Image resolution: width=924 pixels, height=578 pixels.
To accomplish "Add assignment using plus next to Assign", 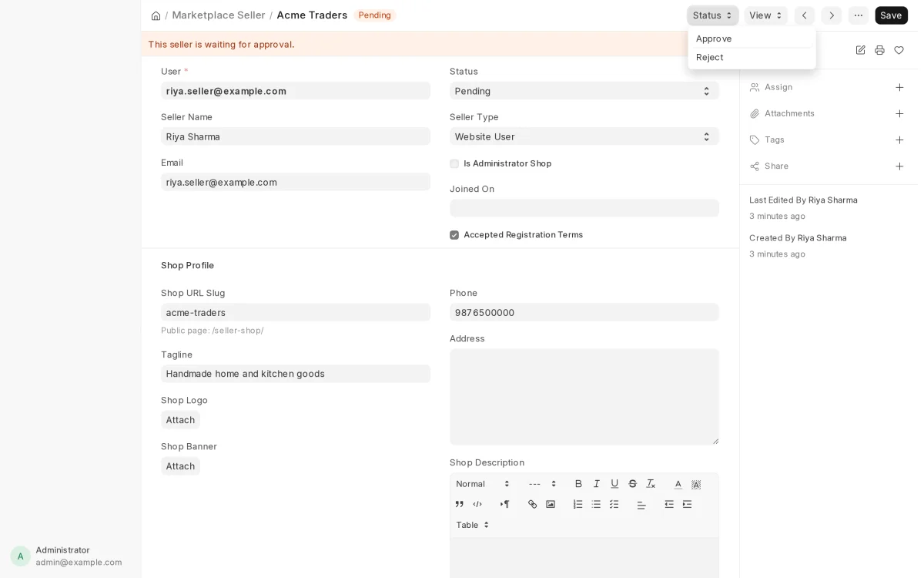I will click(899, 87).
